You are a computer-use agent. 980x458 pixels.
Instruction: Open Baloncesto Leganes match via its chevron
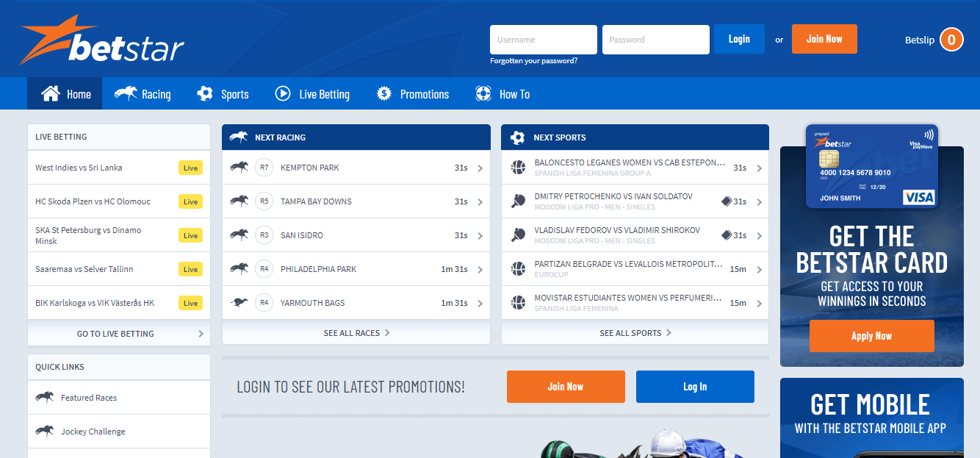point(759,168)
